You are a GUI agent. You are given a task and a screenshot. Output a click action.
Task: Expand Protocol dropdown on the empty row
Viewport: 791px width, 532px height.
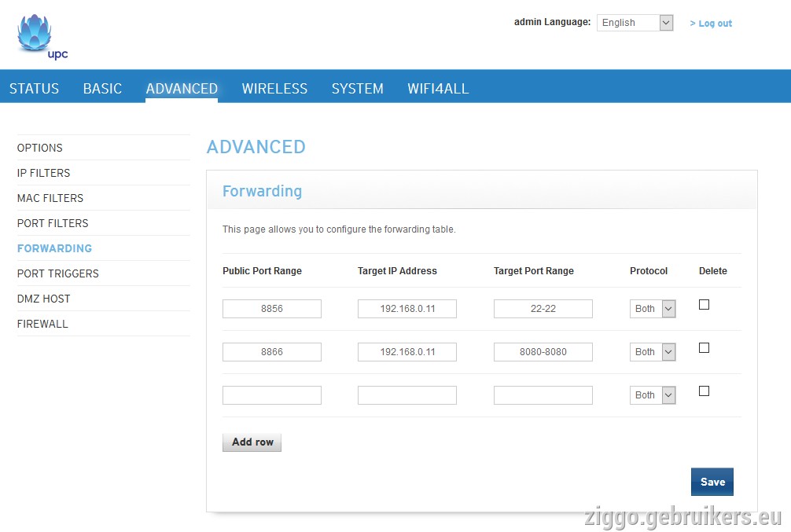(653, 394)
